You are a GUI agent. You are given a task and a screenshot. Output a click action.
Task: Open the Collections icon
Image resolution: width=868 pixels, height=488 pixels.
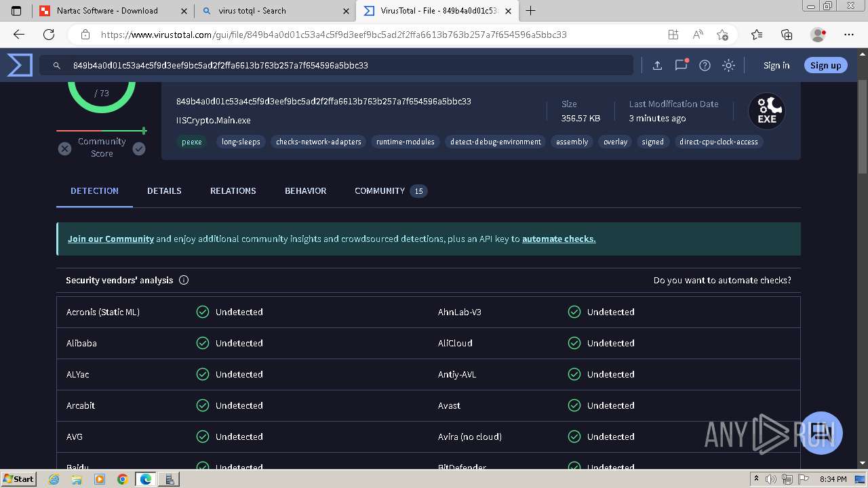click(x=787, y=35)
